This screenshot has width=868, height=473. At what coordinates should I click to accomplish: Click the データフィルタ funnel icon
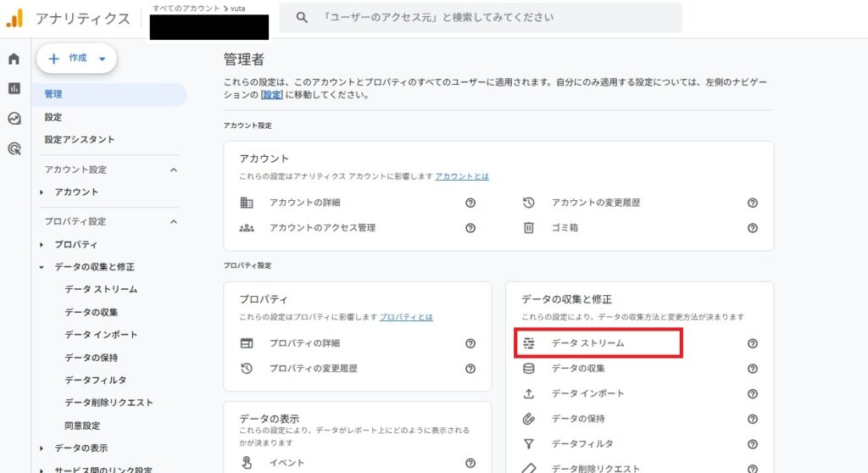[x=529, y=443]
